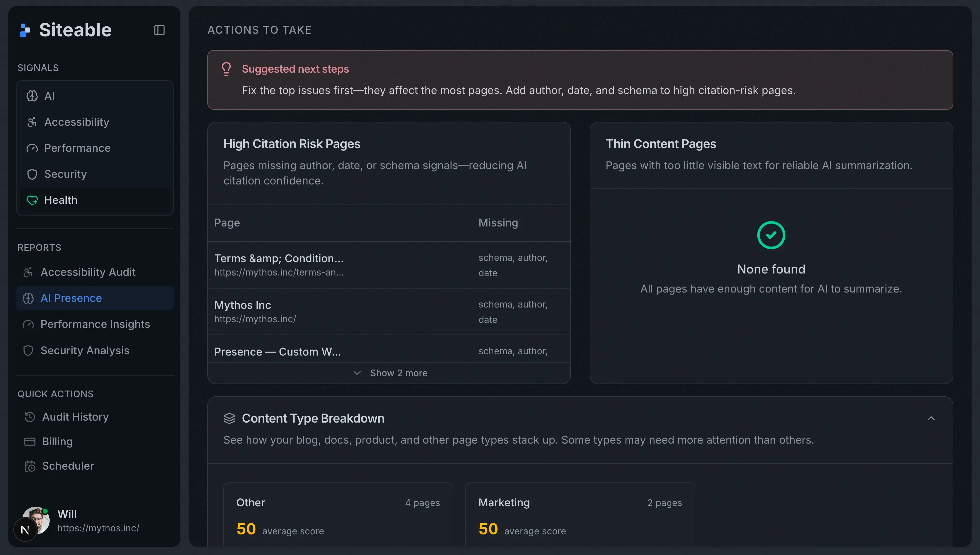Click the Accessibility icon under Signals
The height and width of the screenshot is (555, 980).
32,122
